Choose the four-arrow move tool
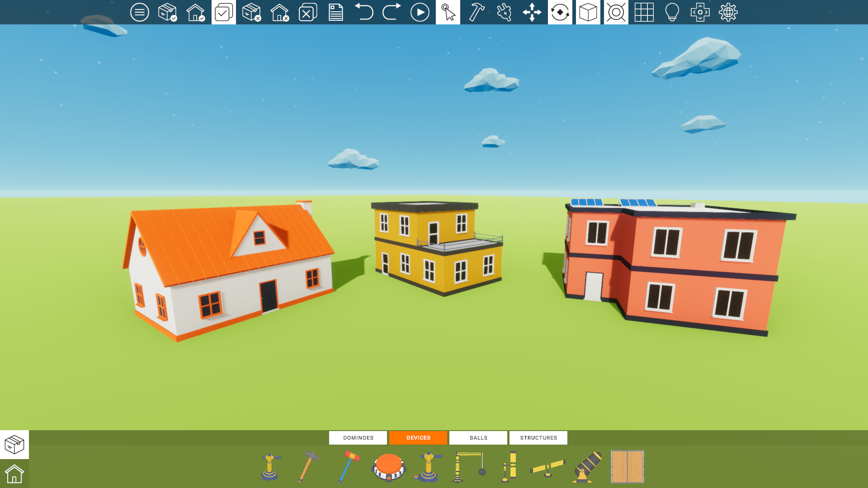This screenshot has width=868, height=488. tap(532, 12)
